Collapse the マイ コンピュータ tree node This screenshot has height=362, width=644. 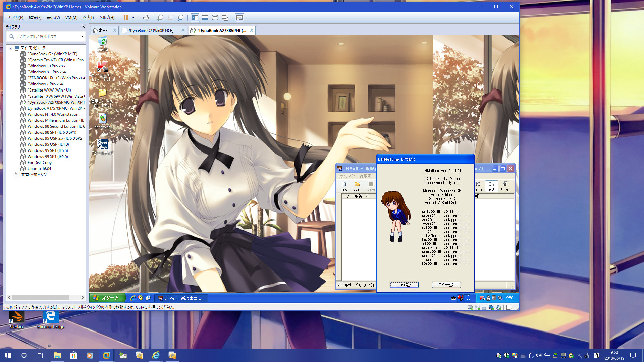[x=10, y=48]
